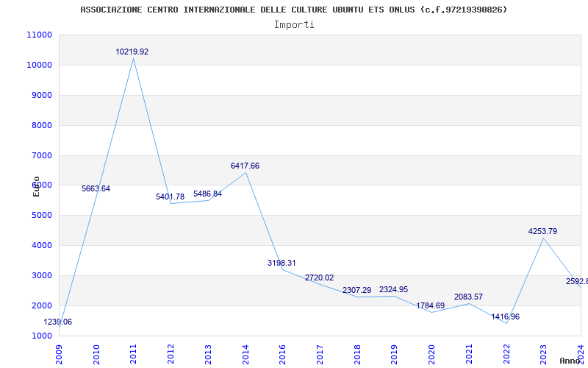Click the y-axis value 11000
Viewport: 588px width, 368px height.
point(39,35)
